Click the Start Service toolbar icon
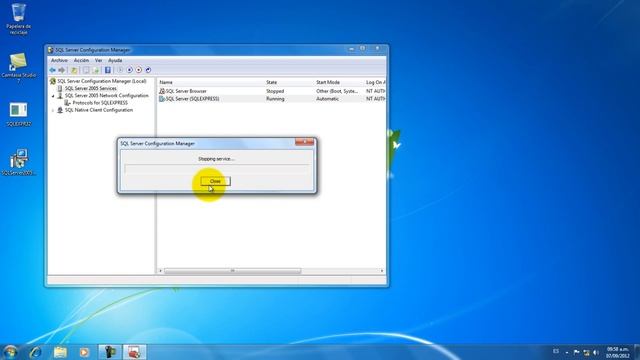Image resolution: width=640 pixels, height=360 pixels. tap(120, 70)
